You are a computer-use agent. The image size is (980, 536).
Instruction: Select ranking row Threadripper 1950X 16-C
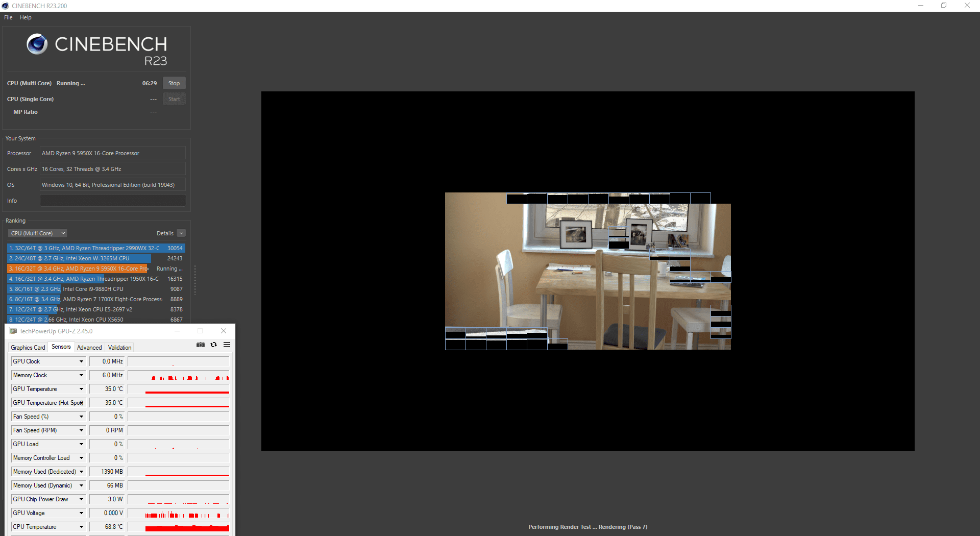96,279
